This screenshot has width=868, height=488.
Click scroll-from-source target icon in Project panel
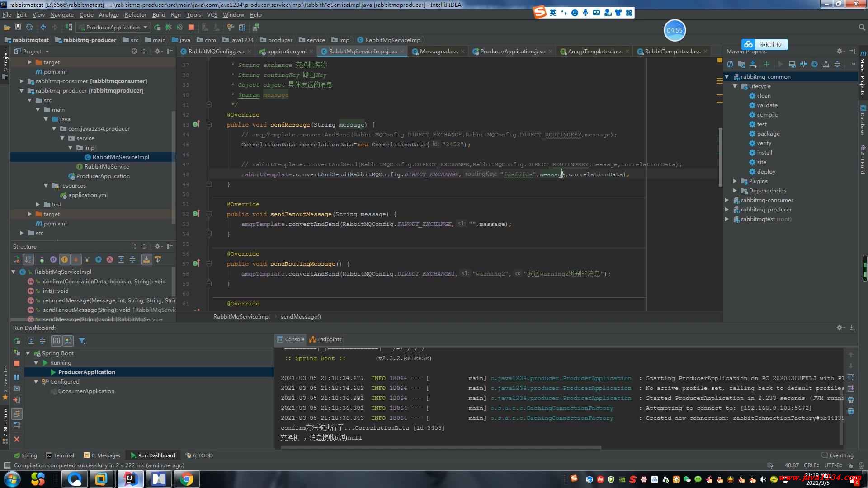[134, 51]
